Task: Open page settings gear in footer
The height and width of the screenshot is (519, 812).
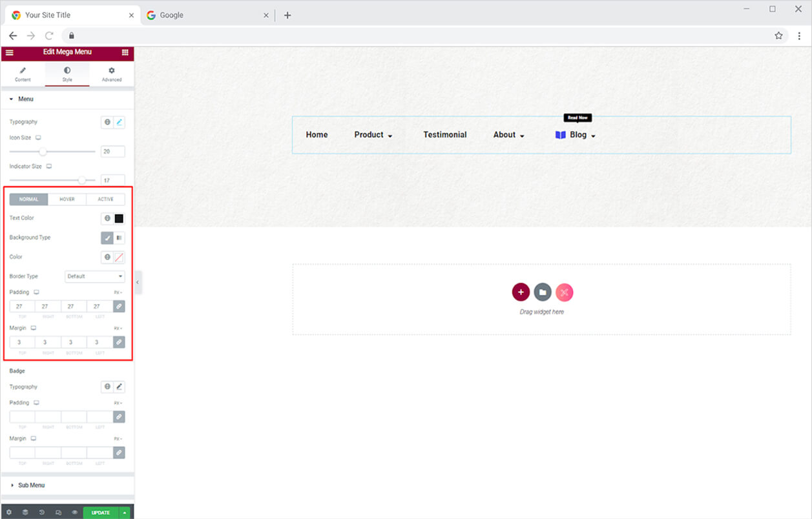Action: point(9,513)
